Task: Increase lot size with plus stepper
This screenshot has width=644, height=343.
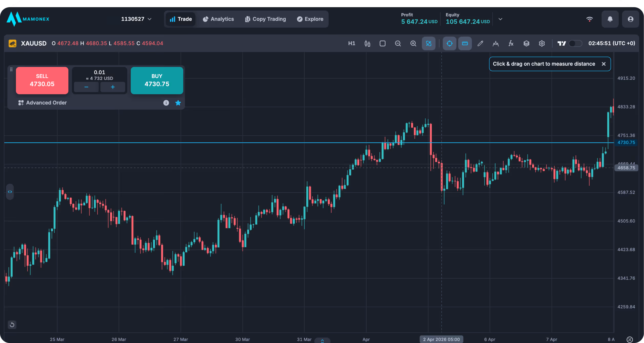Action: (x=113, y=87)
